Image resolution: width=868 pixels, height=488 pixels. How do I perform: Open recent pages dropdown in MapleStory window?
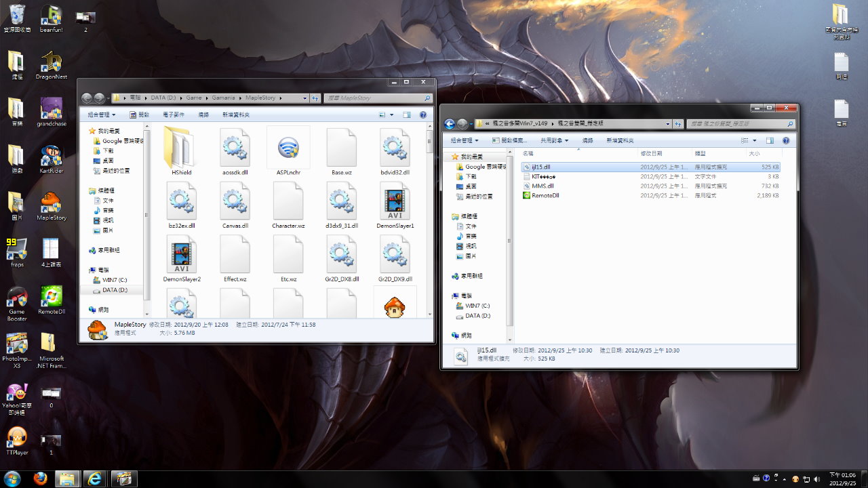click(x=108, y=98)
